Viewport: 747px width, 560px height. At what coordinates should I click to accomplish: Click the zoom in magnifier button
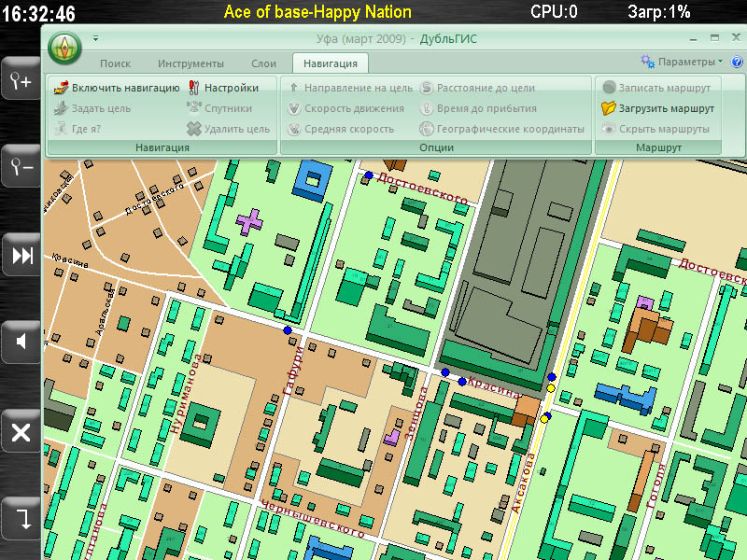[21, 81]
